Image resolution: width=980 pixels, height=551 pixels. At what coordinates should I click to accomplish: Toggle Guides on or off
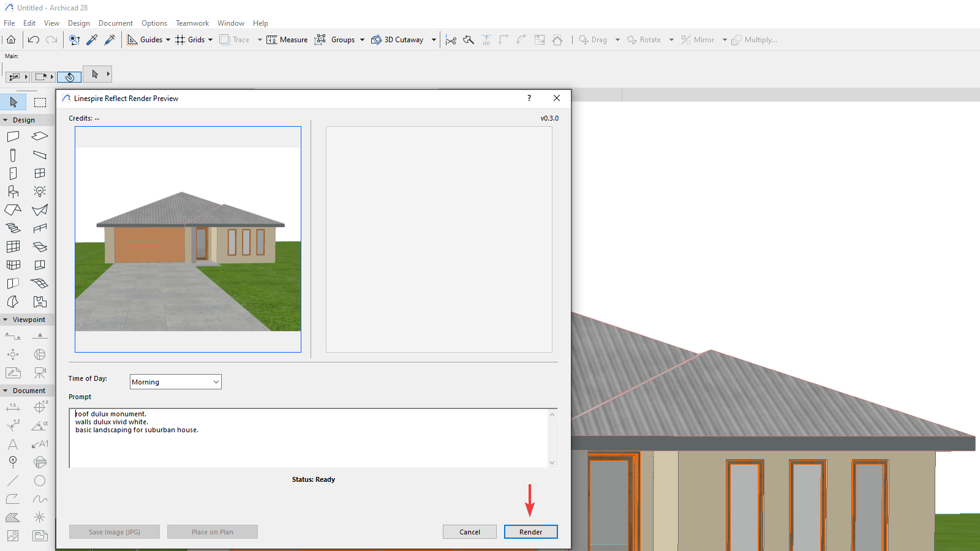coord(132,40)
